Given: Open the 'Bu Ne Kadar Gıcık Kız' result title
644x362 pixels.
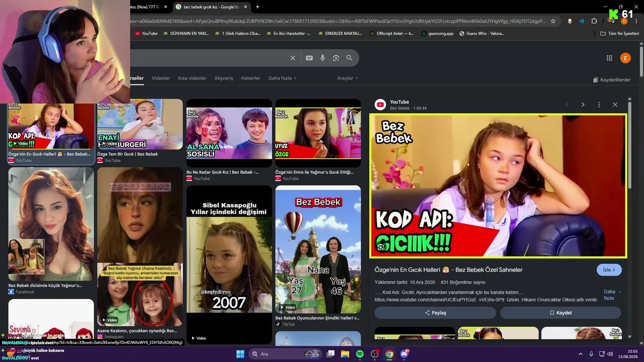Looking at the screenshot, I should [x=222, y=172].
